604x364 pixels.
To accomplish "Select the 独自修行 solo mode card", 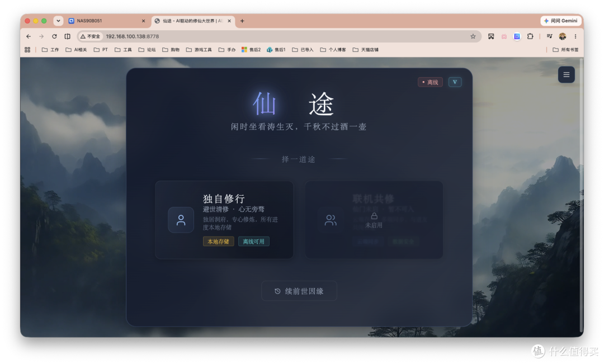I will (x=224, y=220).
